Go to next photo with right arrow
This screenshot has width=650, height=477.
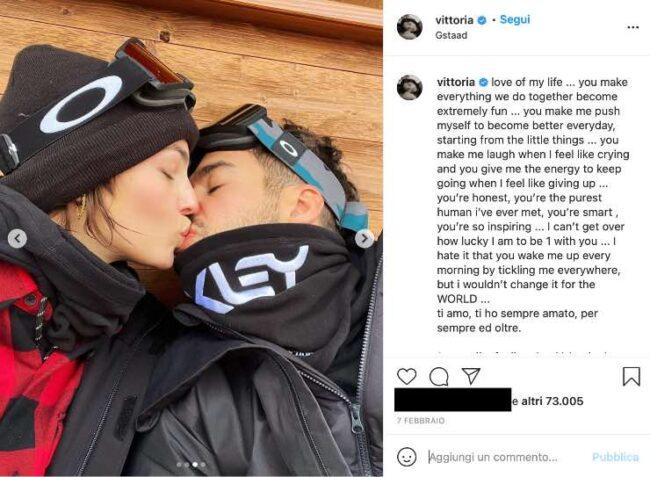tap(364, 239)
